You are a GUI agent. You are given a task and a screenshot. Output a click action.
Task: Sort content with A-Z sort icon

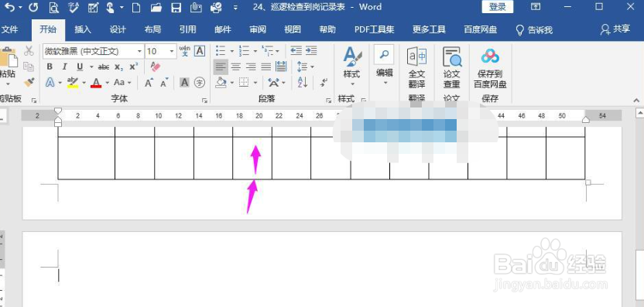coord(303,82)
